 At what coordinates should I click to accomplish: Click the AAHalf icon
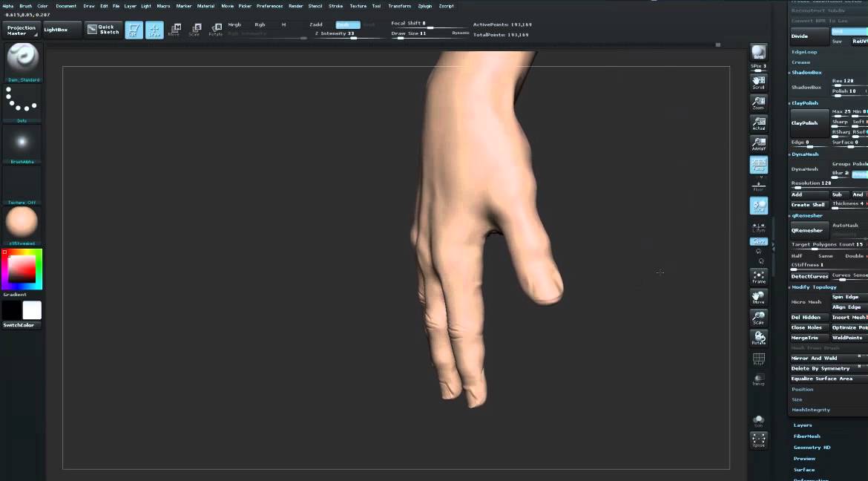coord(758,144)
